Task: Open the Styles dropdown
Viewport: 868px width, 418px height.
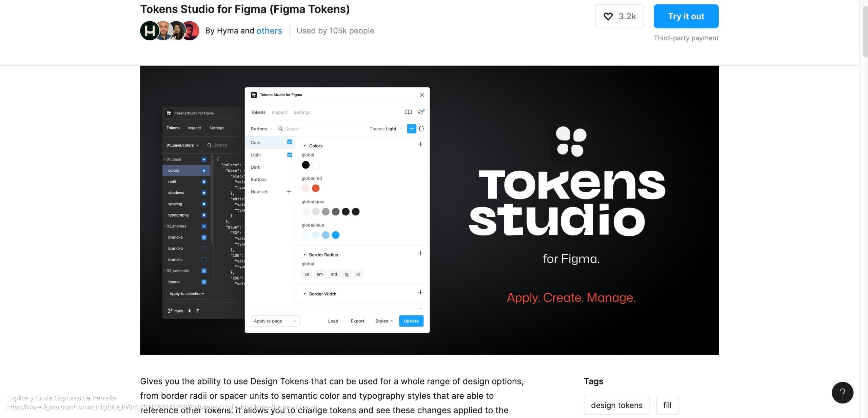Action: coord(384,321)
